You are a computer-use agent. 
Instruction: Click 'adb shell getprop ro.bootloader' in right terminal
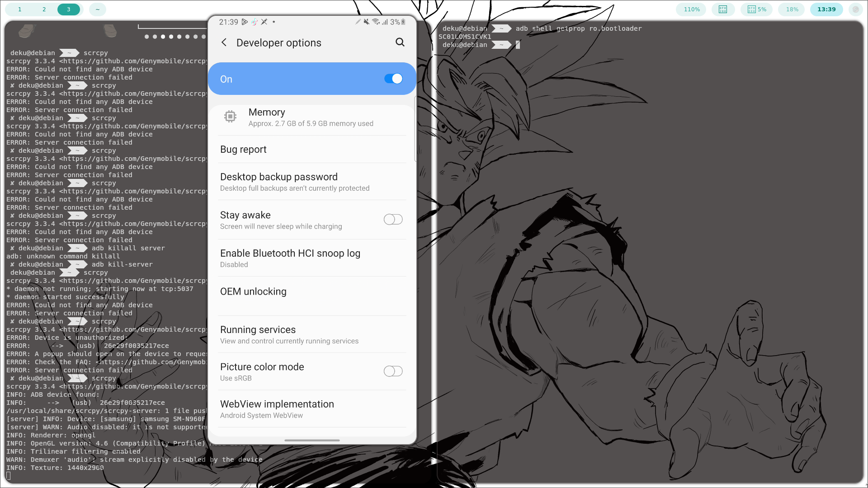[x=579, y=28]
